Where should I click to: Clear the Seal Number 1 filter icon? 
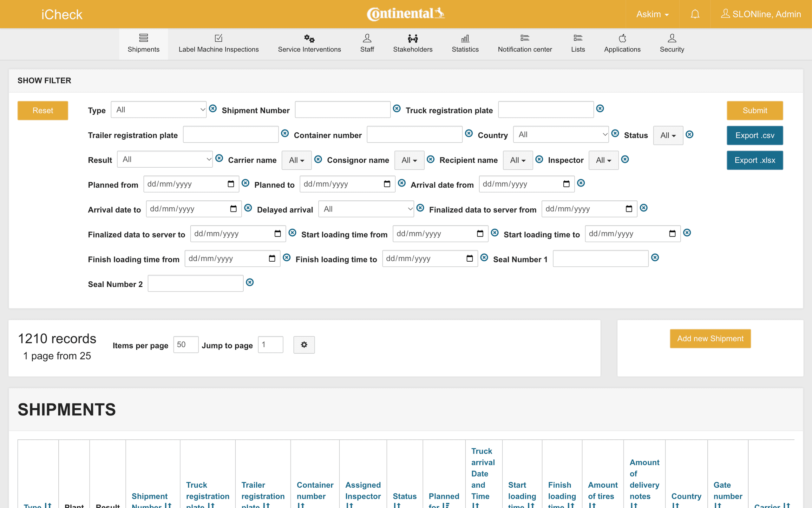click(655, 258)
